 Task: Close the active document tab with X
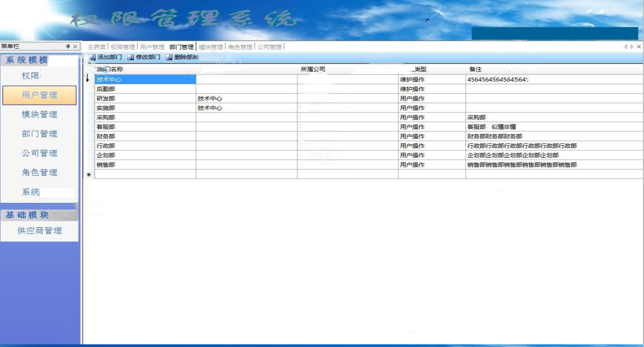coord(639,47)
